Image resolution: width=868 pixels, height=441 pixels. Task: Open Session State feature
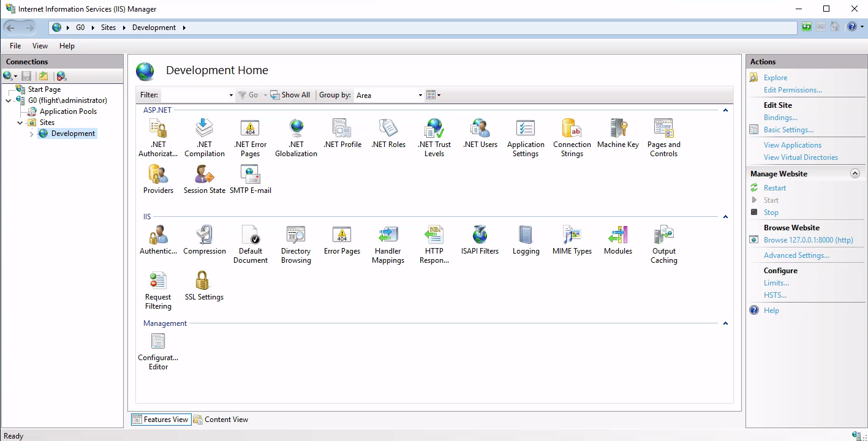click(x=205, y=179)
